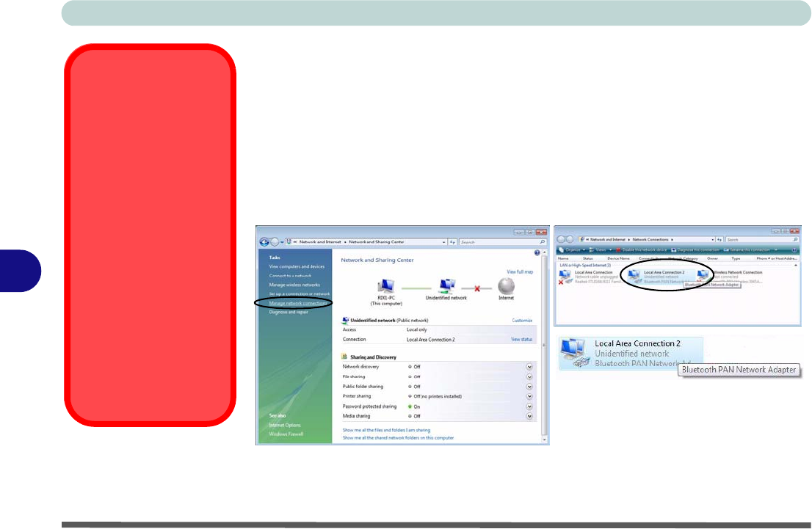The image size is (812, 529).
Task: Click Customize link for Unidentified network
Action: pyautogui.click(x=522, y=321)
